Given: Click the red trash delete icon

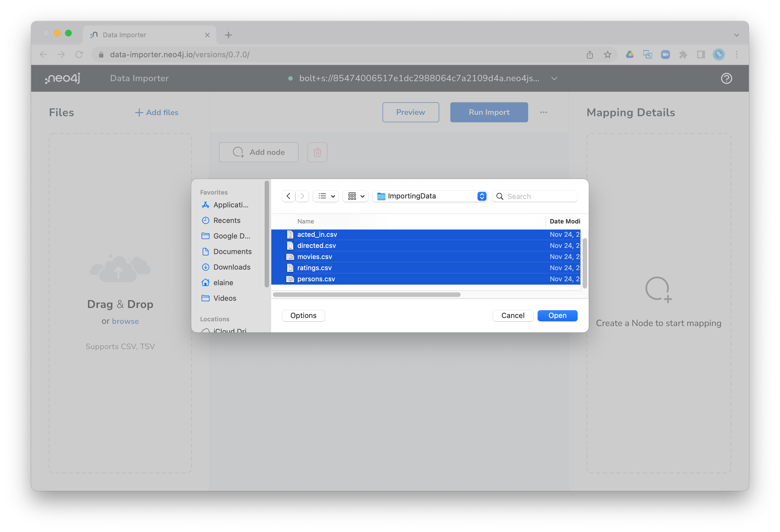Looking at the screenshot, I should click(x=317, y=152).
